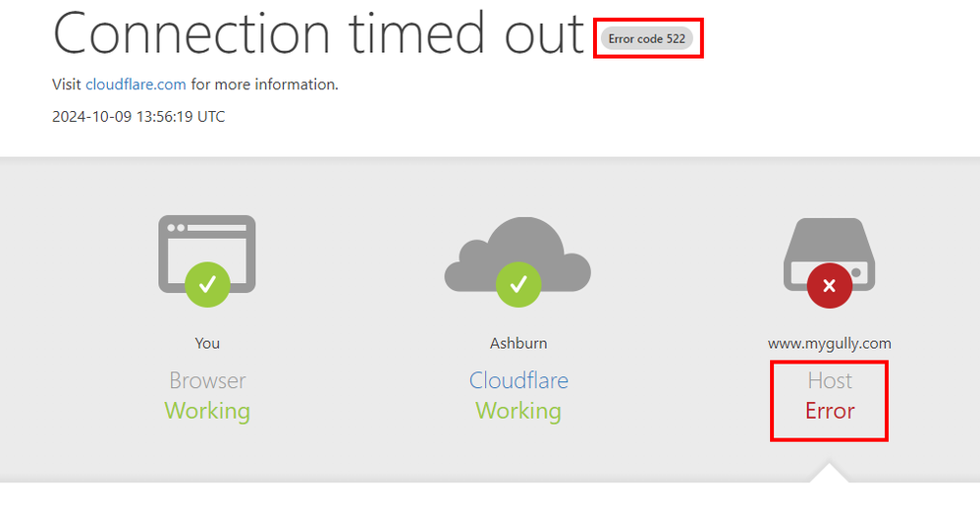Click the www.mygully.com hostname
The image size is (980, 511).
click(x=830, y=343)
